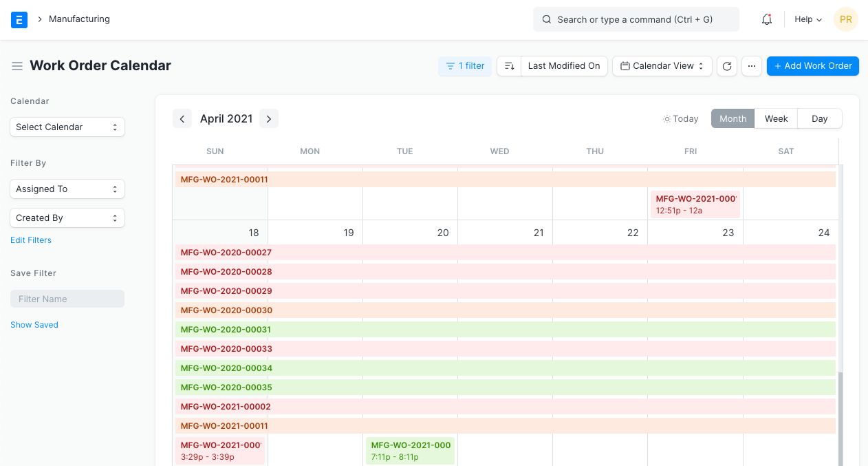
Task: Open the PR user avatar menu
Action: 845,19
